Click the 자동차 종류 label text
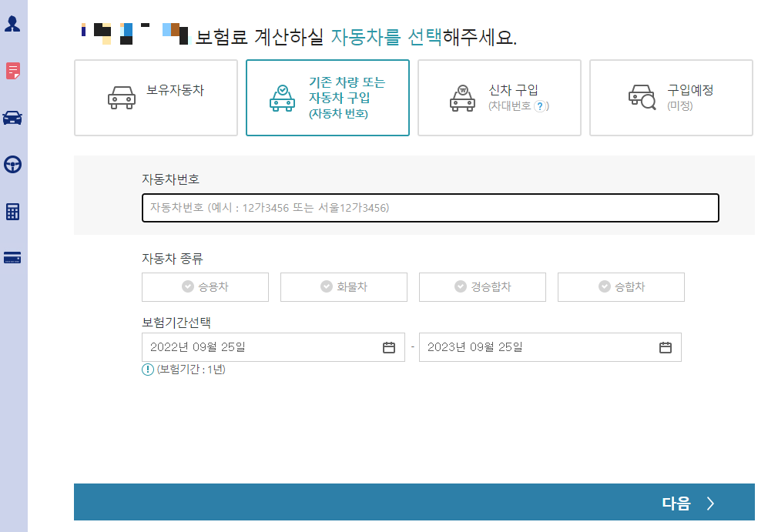The image size is (778, 532). [x=173, y=259]
